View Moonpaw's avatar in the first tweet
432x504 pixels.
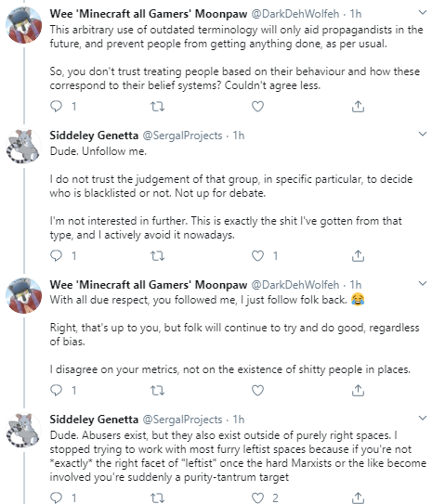[24, 25]
